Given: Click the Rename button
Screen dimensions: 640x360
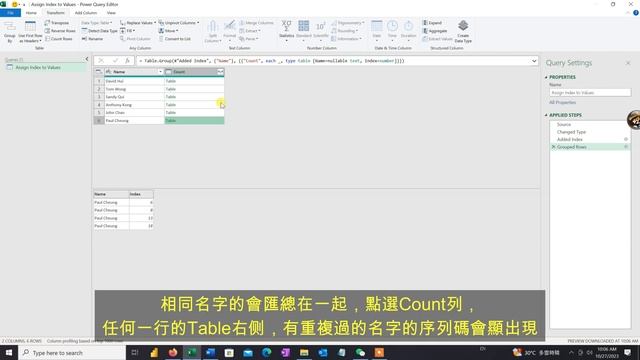Looking at the screenshot, I should coord(92,39).
